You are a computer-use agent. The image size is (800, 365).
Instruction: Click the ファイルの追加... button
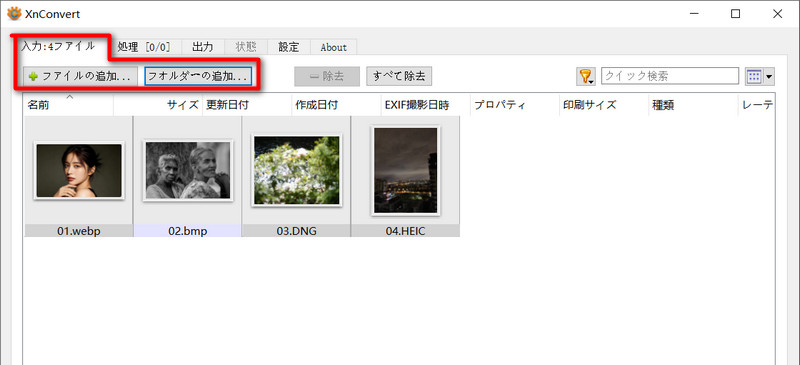pyautogui.click(x=81, y=77)
